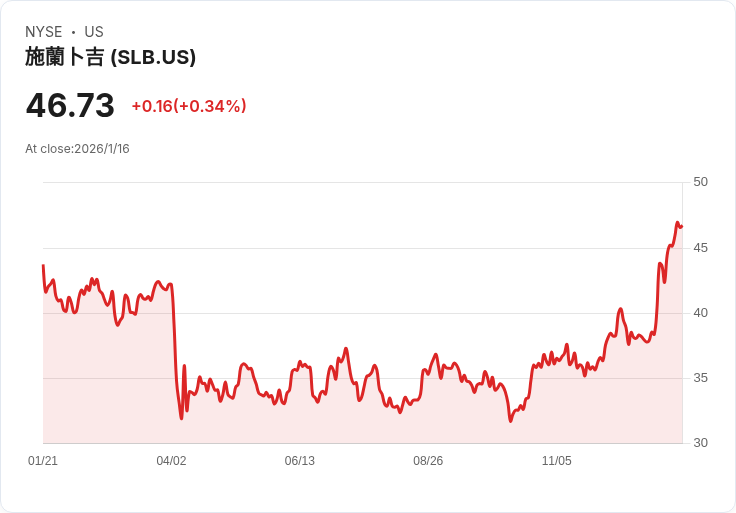Select the 46.73 current price
Screen dimensions: 736x513
click(x=70, y=105)
